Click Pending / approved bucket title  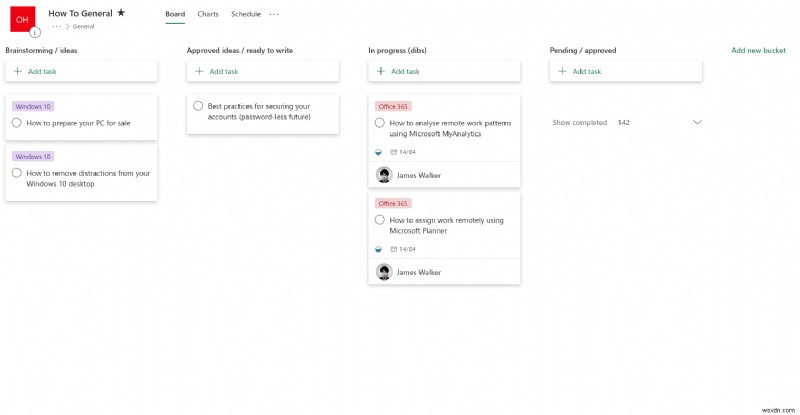(583, 50)
